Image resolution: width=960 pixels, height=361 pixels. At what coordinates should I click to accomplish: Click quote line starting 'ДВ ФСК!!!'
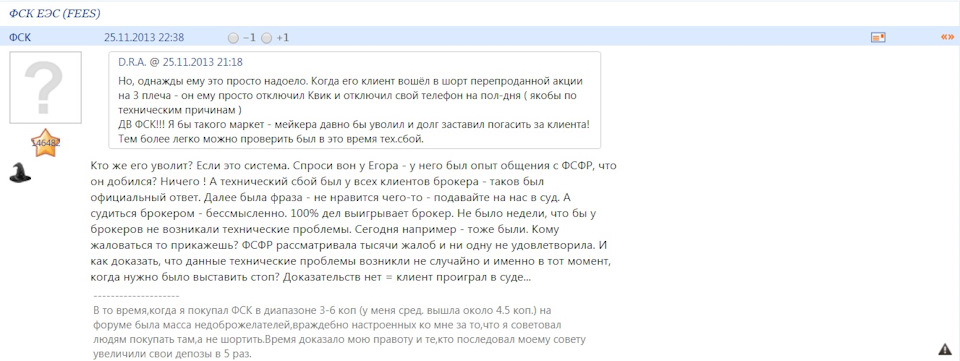(x=354, y=125)
